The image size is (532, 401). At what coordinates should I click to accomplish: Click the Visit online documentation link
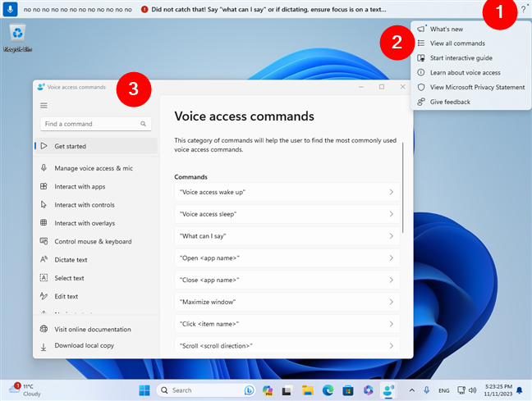coord(96,329)
